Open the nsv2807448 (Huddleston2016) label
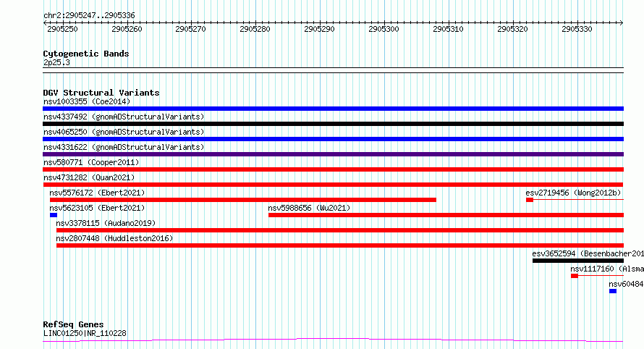 coord(114,238)
